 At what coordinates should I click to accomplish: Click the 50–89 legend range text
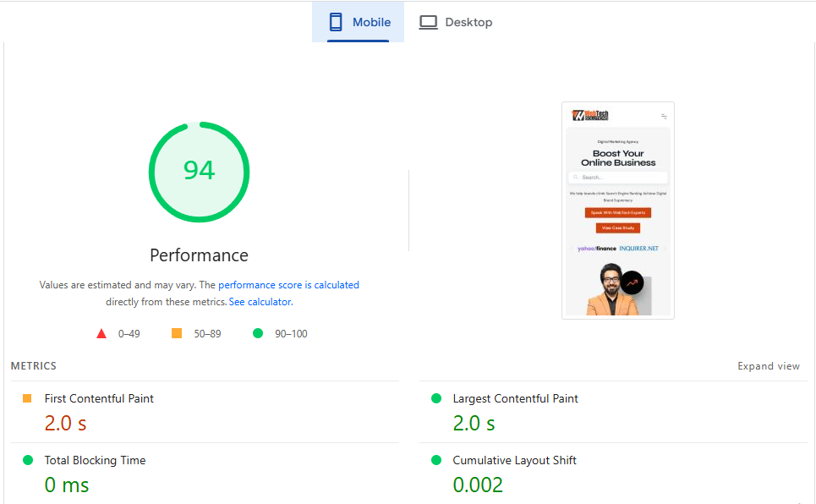click(x=207, y=334)
